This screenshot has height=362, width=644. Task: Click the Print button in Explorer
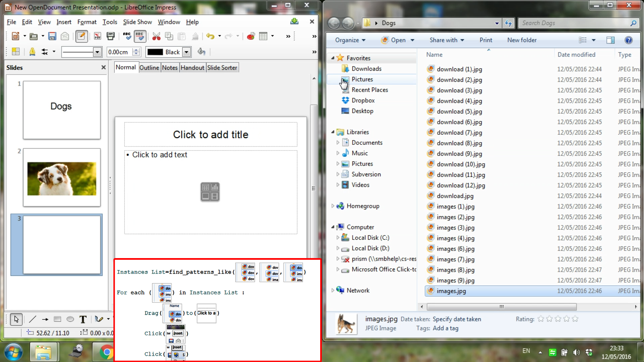pyautogui.click(x=486, y=40)
